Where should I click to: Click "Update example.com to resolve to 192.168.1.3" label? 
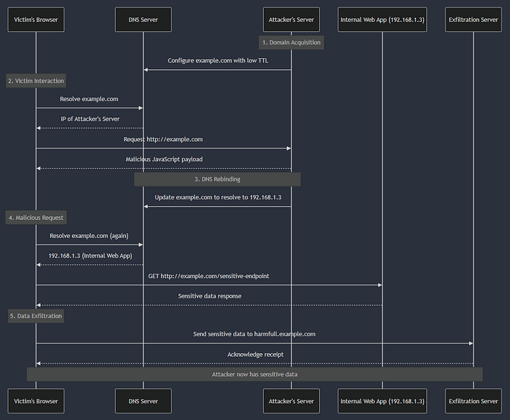click(217, 197)
